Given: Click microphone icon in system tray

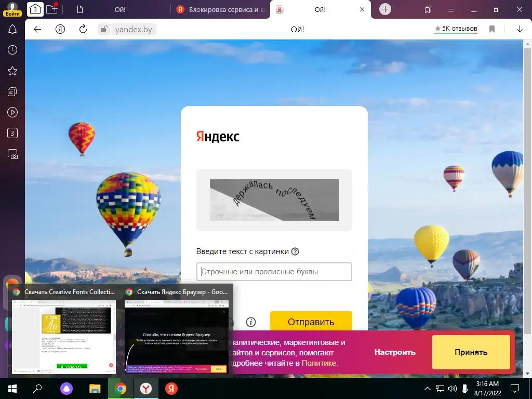Looking at the screenshot, I should (465, 389).
